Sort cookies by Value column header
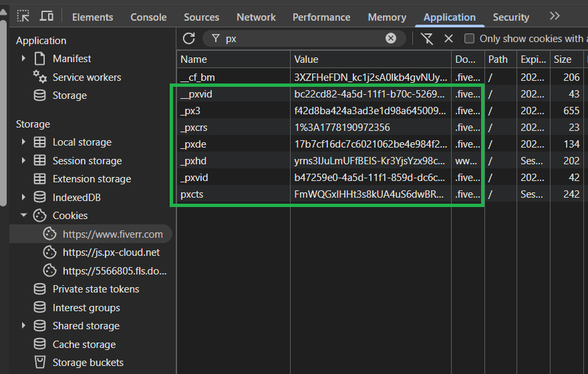Screen dimensions: 588x374 pos(370,59)
